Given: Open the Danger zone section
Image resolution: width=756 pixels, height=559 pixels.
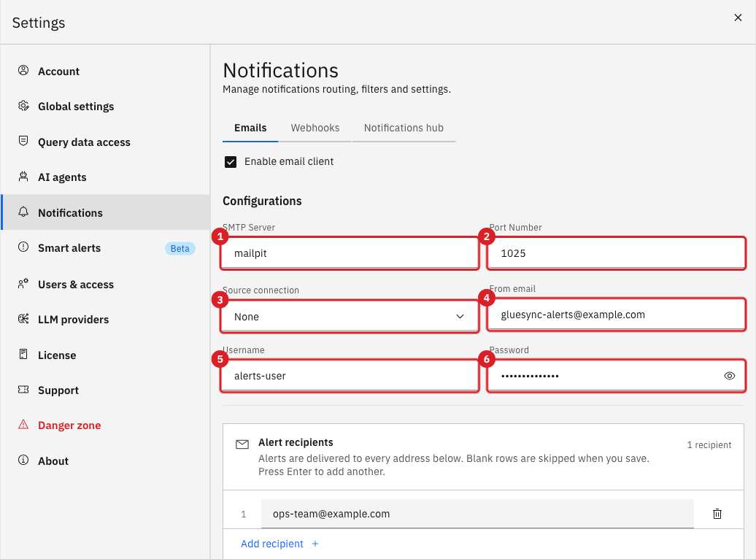Looking at the screenshot, I should click(105, 425).
